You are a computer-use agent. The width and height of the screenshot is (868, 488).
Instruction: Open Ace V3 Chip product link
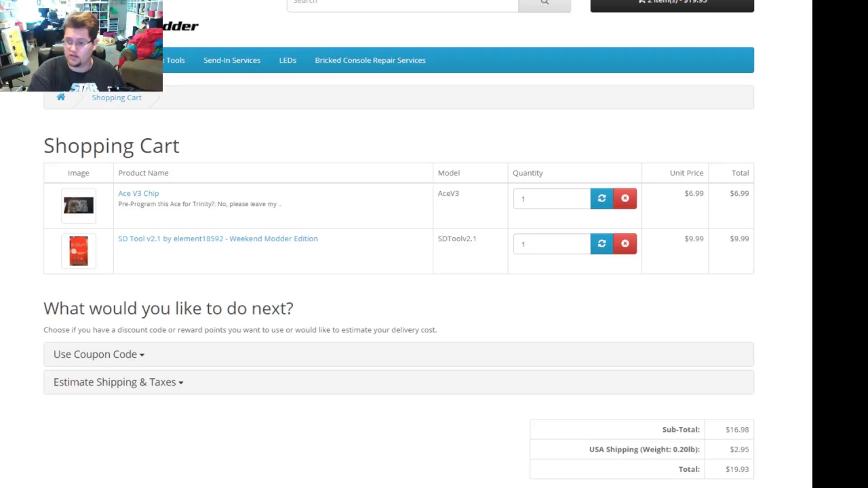(x=138, y=193)
